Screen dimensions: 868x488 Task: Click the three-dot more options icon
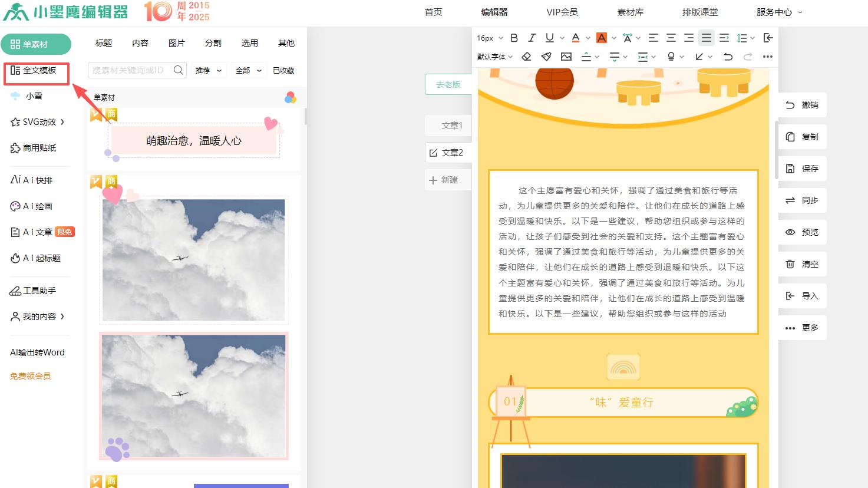coord(767,57)
